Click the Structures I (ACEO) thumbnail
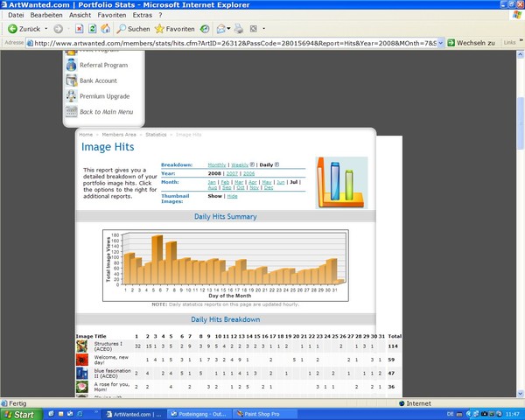 pyautogui.click(x=82, y=346)
